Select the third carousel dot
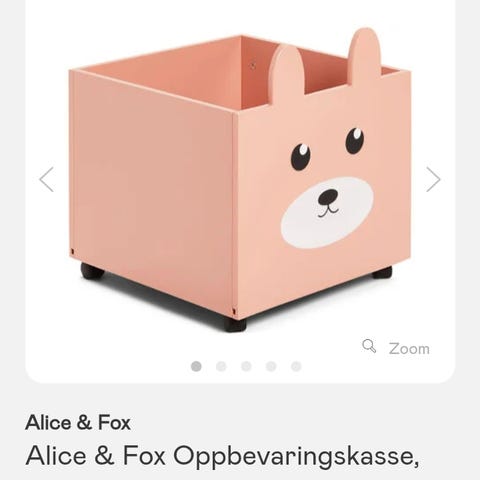The width and height of the screenshot is (480, 480). (x=246, y=366)
